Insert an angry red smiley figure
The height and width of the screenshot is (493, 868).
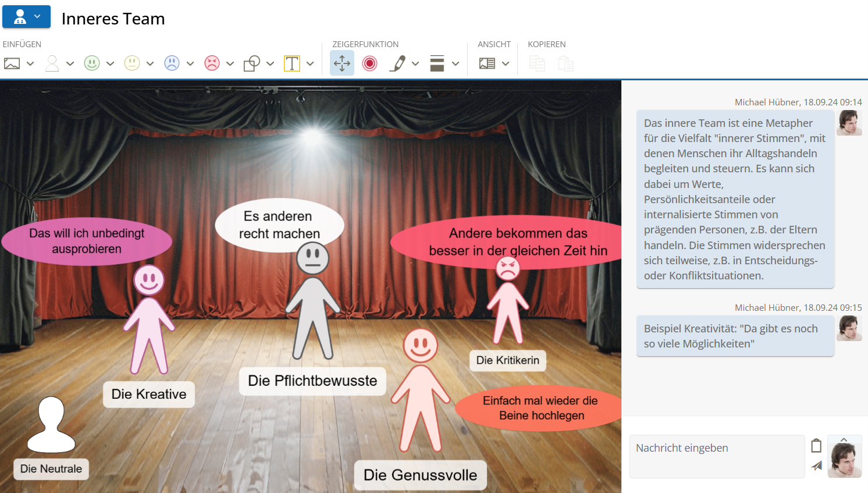point(212,63)
